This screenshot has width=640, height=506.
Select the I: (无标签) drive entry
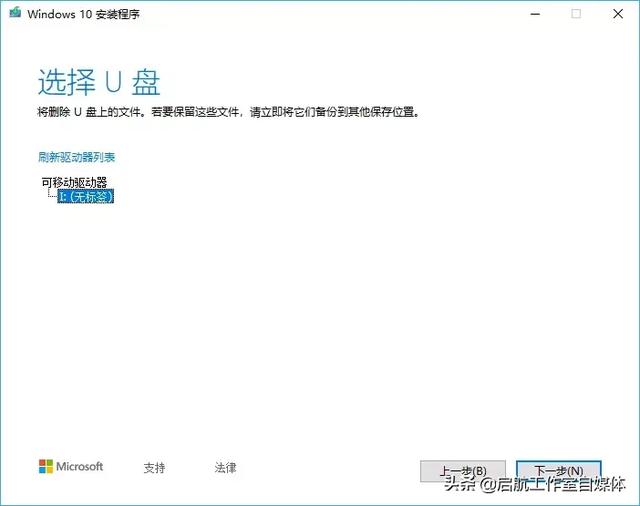[85, 196]
